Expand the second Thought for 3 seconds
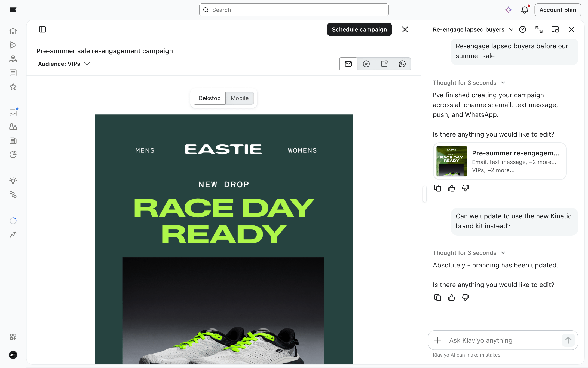 (469, 253)
